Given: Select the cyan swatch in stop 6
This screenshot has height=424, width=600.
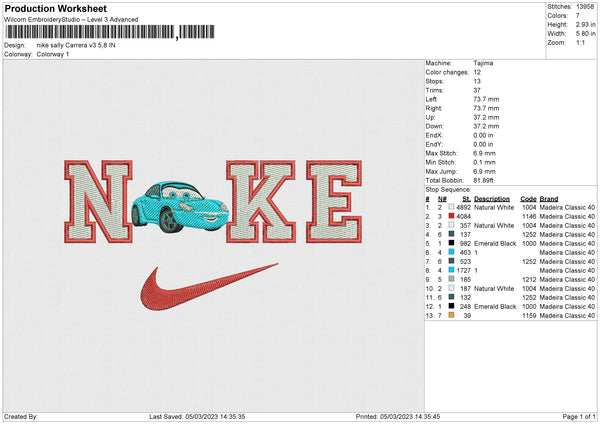Looking at the screenshot, I should [x=452, y=252].
